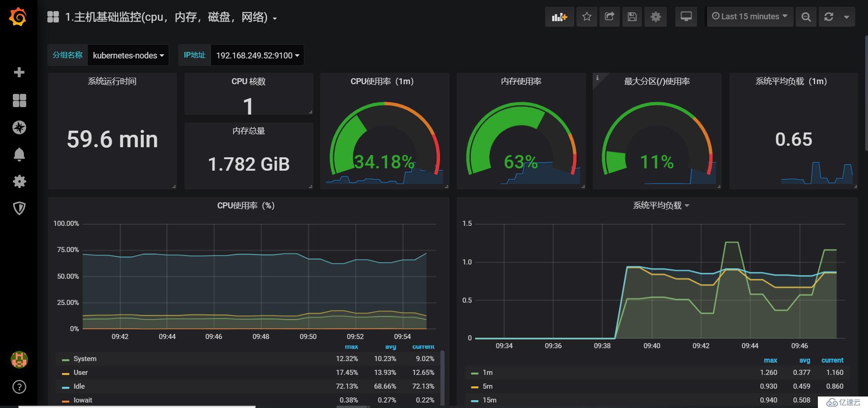Screen dimensions: 868x408
Task: Open the CPU使用率（1m）gauge title menu
Action: [382, 81]
